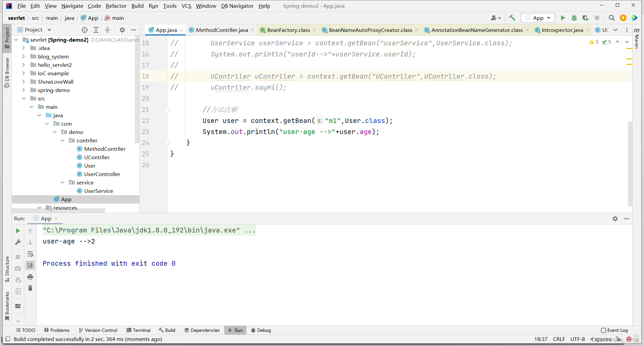
Task: Click the Stop process square icon
Action: pyautogui.click(x=597, y=18)
